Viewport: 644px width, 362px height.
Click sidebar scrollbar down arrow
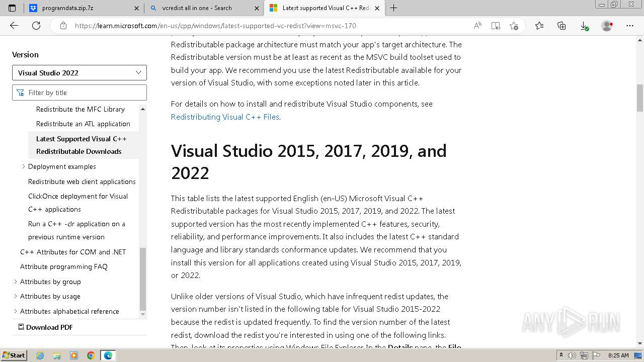point(143,314)
